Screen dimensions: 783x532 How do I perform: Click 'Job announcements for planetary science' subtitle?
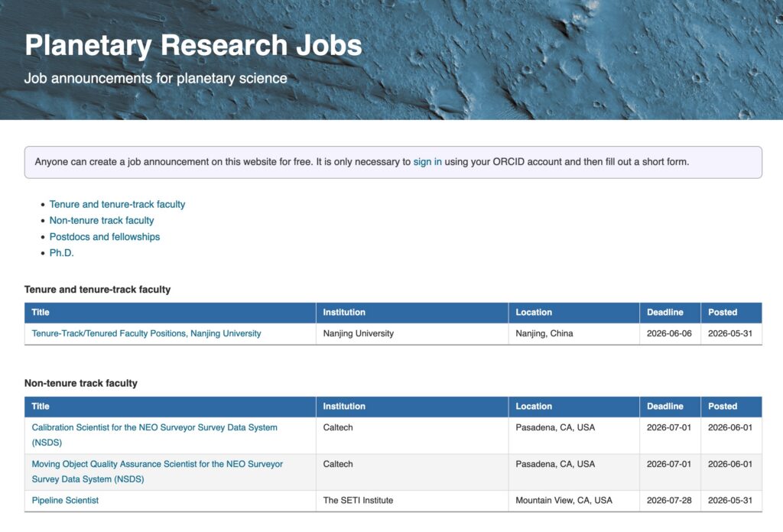[x=156, y=79]
